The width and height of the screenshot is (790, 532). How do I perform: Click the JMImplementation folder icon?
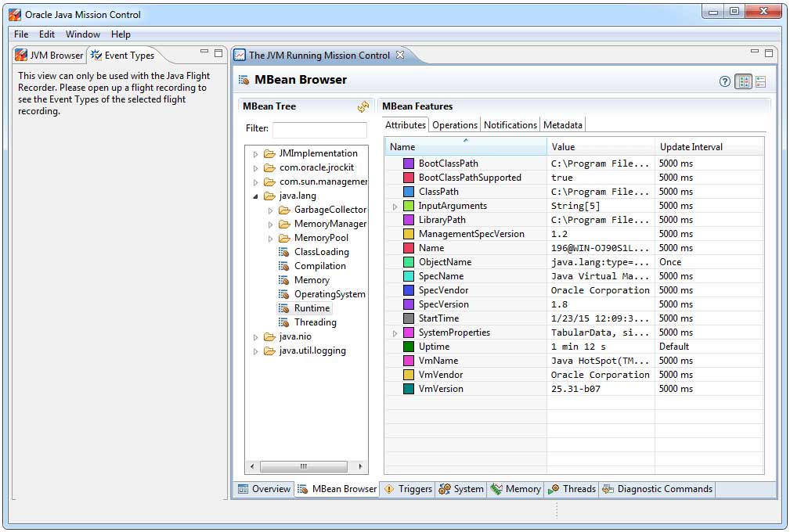[269, 153]
